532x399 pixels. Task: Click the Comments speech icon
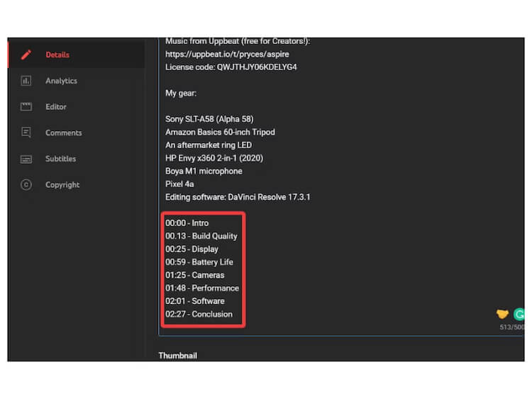click(26, 133)
